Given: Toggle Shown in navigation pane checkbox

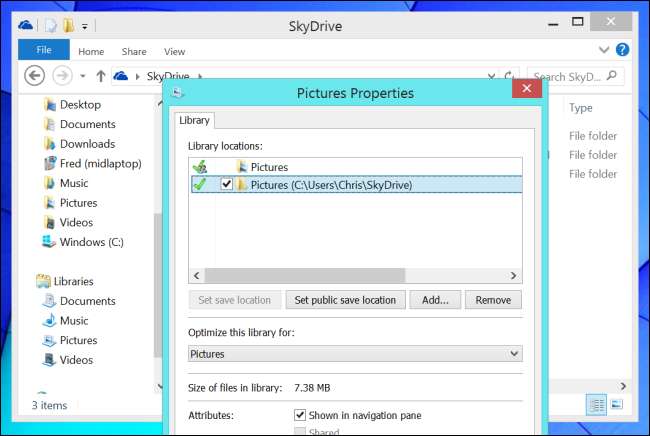Looking at the screenshot, I should coord(300,414).
